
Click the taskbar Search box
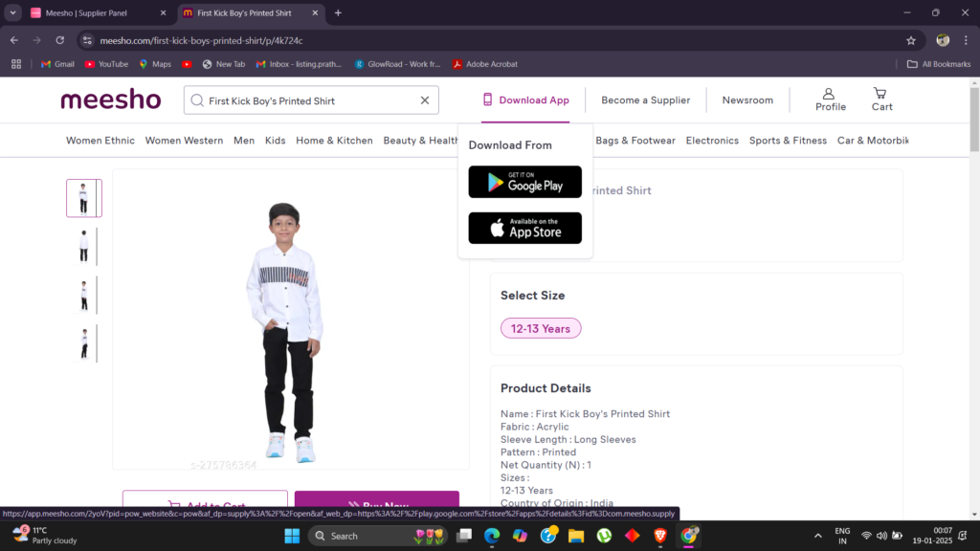(x=378, y=536)
